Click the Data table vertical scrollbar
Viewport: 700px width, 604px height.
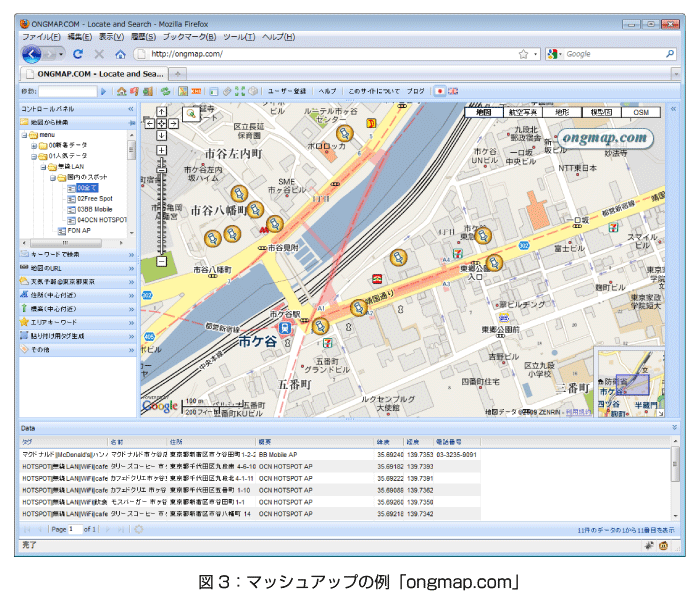point(675,465)
